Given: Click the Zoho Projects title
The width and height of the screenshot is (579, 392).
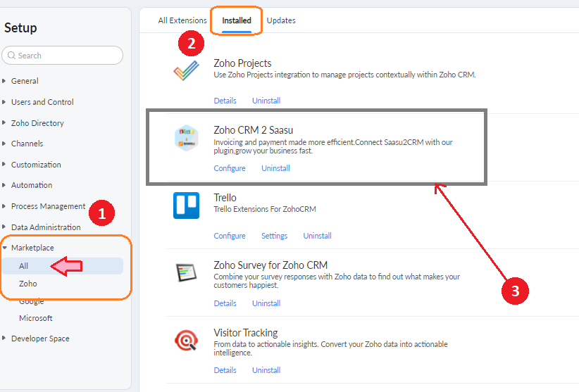Looking at the screenshot, I should pos(242,63).
